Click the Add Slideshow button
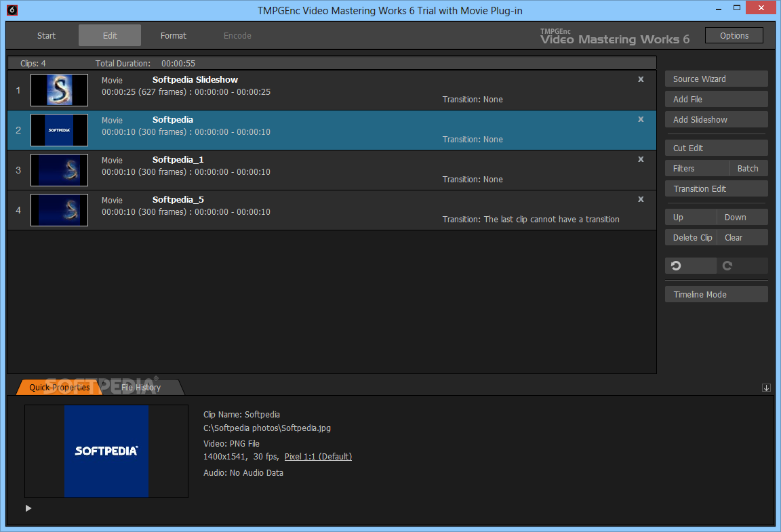The height and width of the screenshot is (532, 781). pyautogui.click(x=716, y=119)
